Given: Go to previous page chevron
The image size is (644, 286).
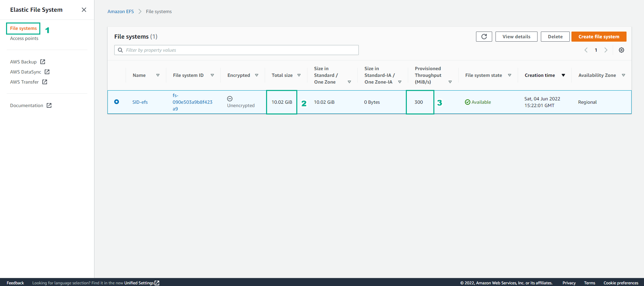Looking at the screenshot, I should (x=586, y=50).
